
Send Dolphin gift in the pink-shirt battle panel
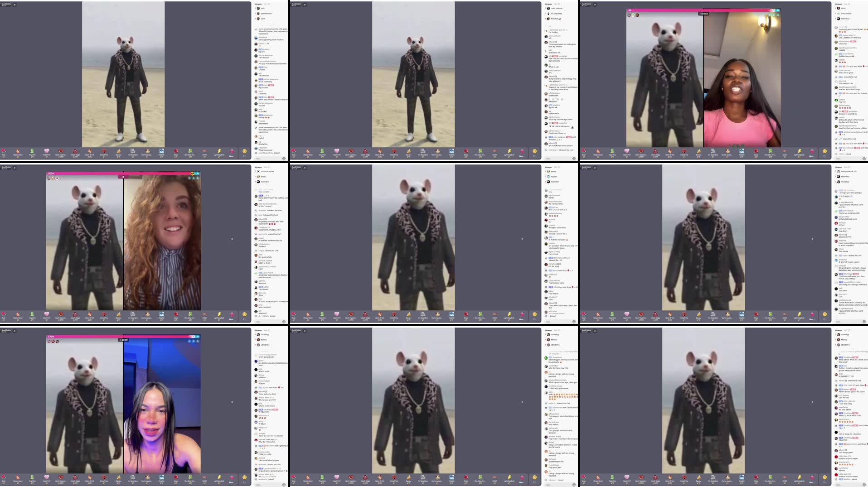click(x=742, y=152)
